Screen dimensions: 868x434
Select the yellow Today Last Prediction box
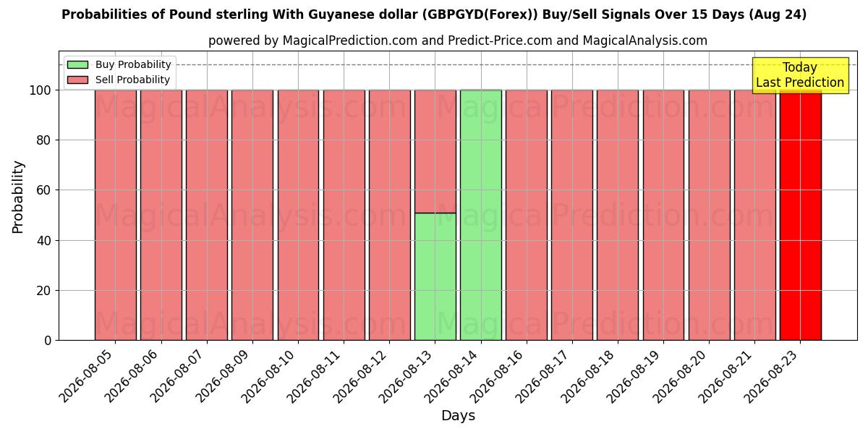coord(800,75)
